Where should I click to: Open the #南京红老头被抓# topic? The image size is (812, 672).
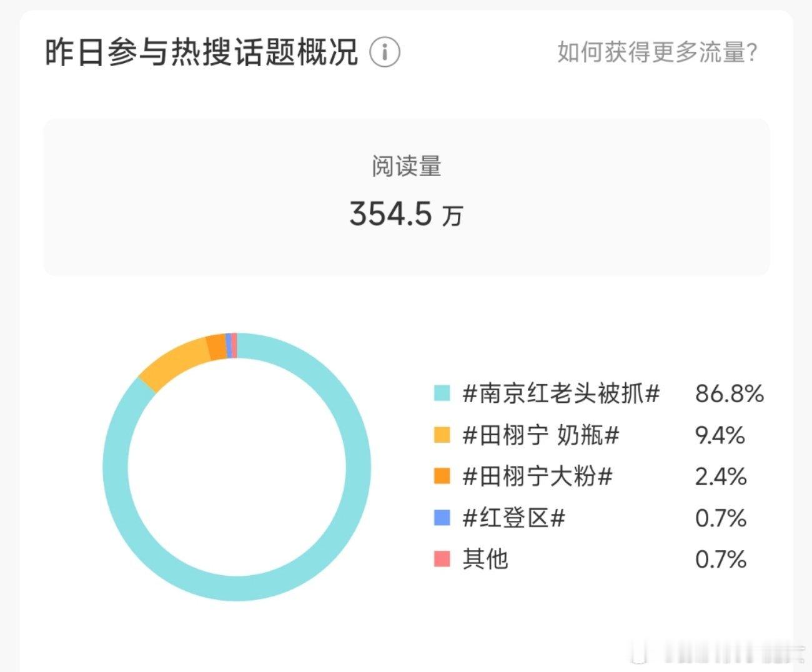click(x=561, y=393)
